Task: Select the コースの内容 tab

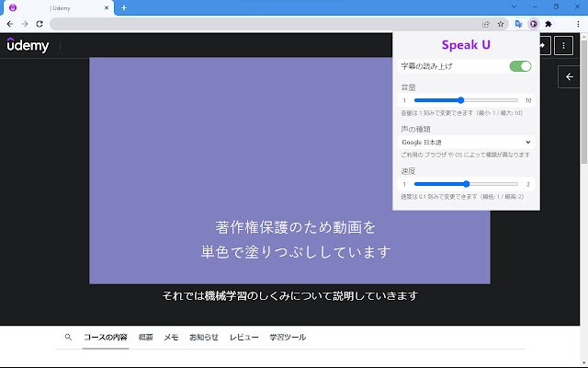Action: [106, 338]
